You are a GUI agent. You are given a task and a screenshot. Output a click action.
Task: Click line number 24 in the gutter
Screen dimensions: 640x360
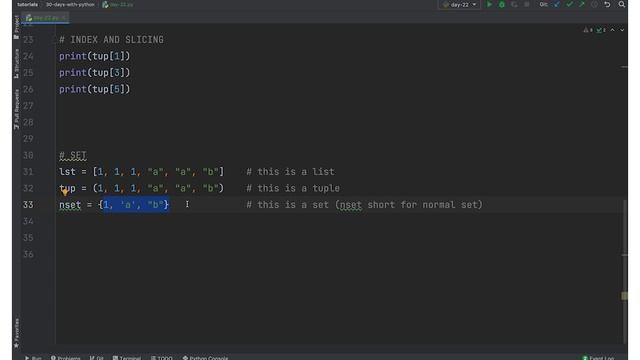[x=28, y=56]
